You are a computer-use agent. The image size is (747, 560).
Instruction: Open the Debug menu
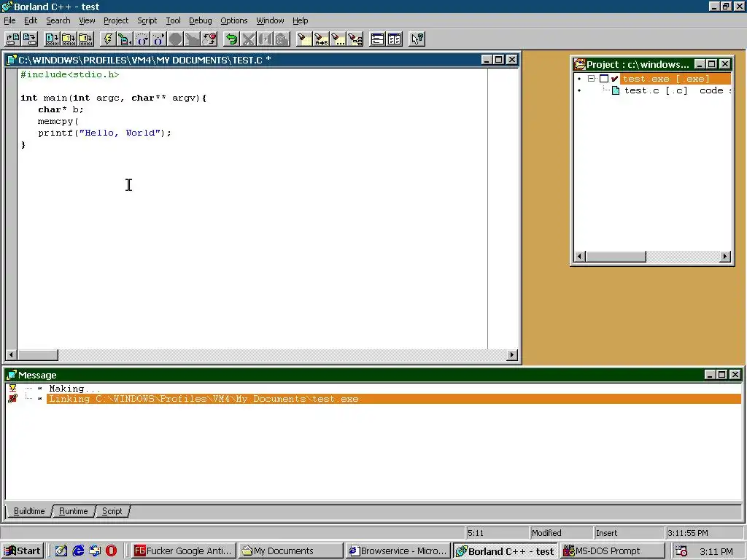(x=200, y=20)
